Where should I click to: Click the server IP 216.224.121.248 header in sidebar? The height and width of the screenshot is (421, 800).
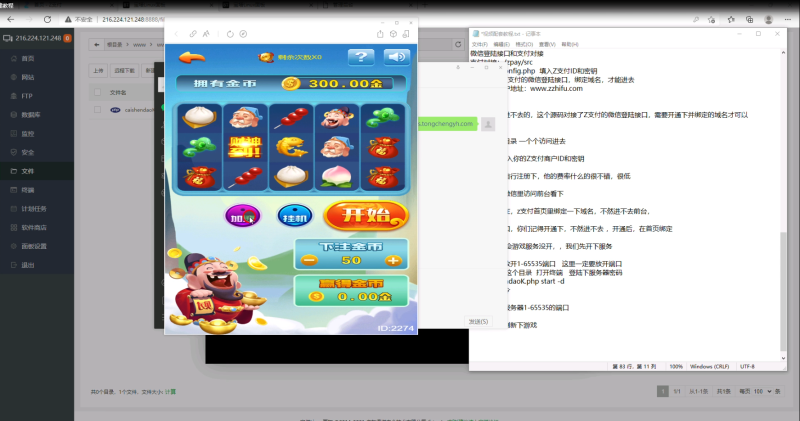[38, 38]
